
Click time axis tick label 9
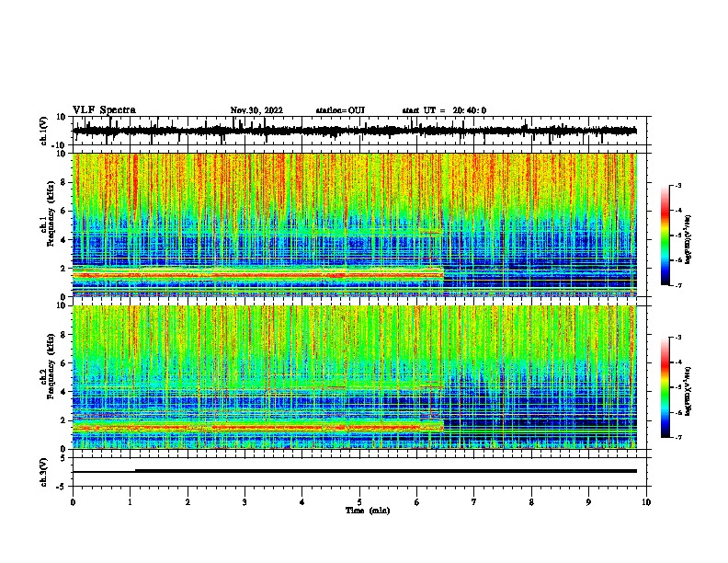(588, 502)
